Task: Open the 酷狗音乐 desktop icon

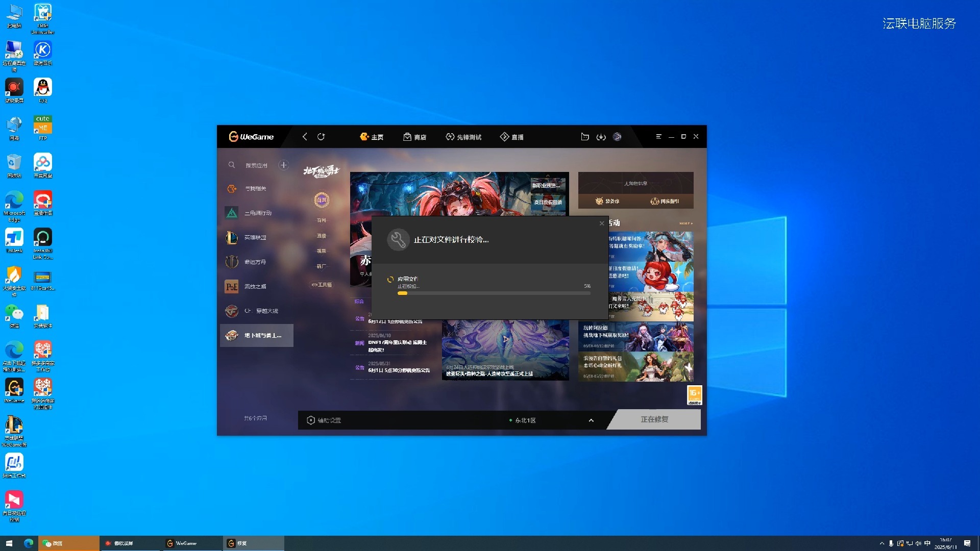Action: point(43,53)
